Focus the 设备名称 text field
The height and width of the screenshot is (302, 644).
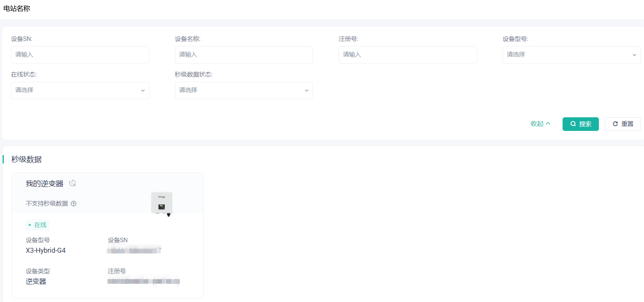(244, 55)
